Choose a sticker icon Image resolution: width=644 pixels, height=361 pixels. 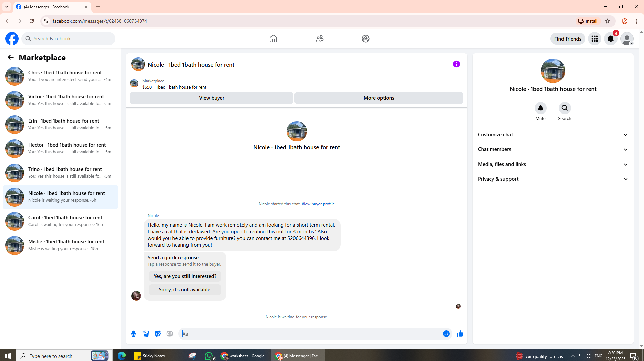[x=158, y=334]
